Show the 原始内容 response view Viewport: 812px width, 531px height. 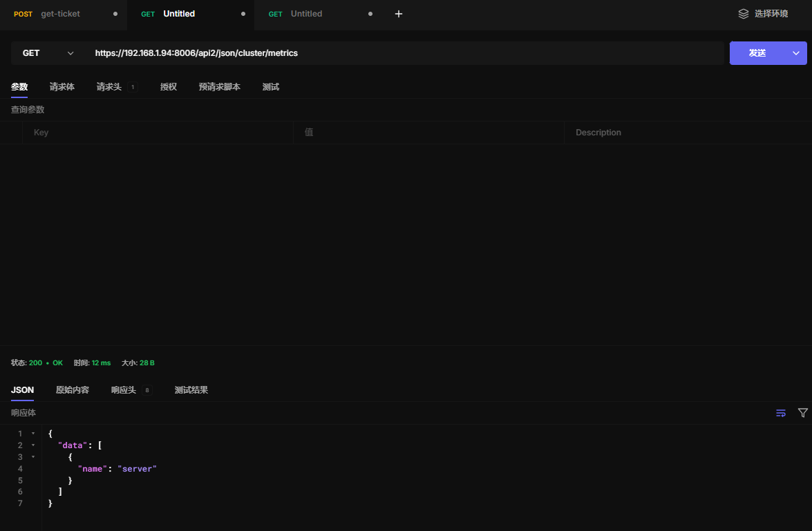[73, 390]
